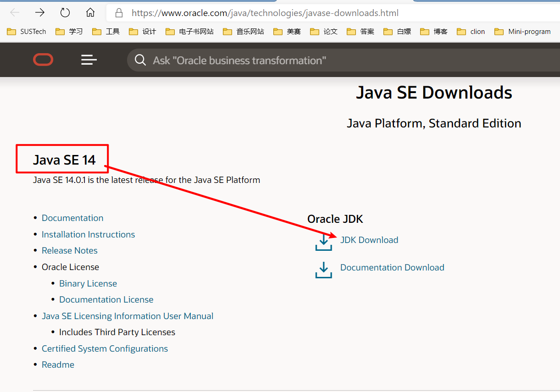
Task: Click the Documentation Download arrow icon
Action: [324, 270]
